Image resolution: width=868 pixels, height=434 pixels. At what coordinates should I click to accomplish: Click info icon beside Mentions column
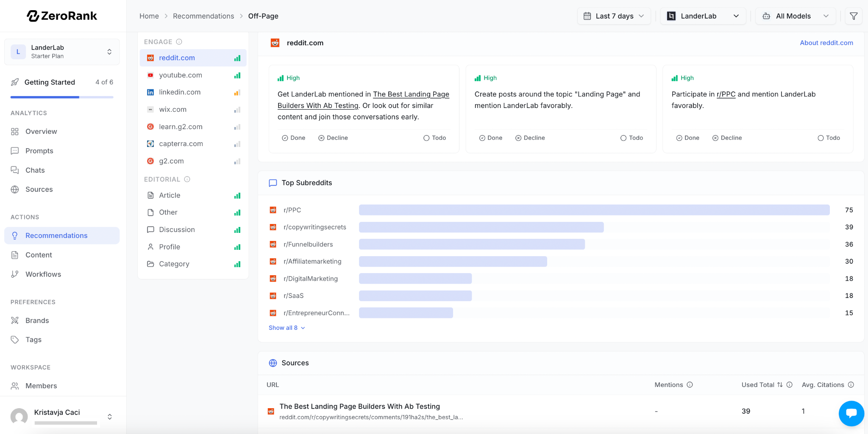point(690,385)
